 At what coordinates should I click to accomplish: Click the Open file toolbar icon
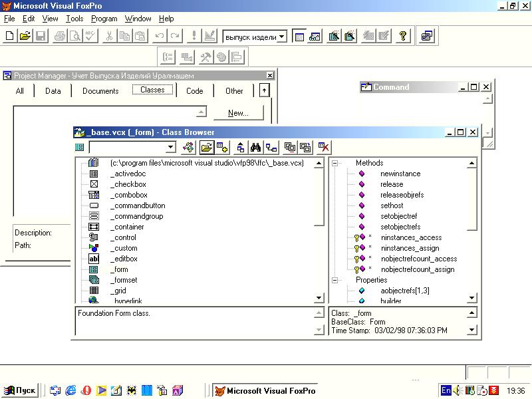(x=25, y=36)
